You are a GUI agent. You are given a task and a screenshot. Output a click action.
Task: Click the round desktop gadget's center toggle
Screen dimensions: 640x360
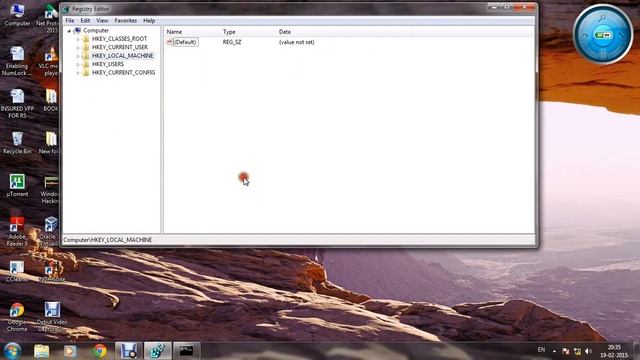tap(603, 35)
